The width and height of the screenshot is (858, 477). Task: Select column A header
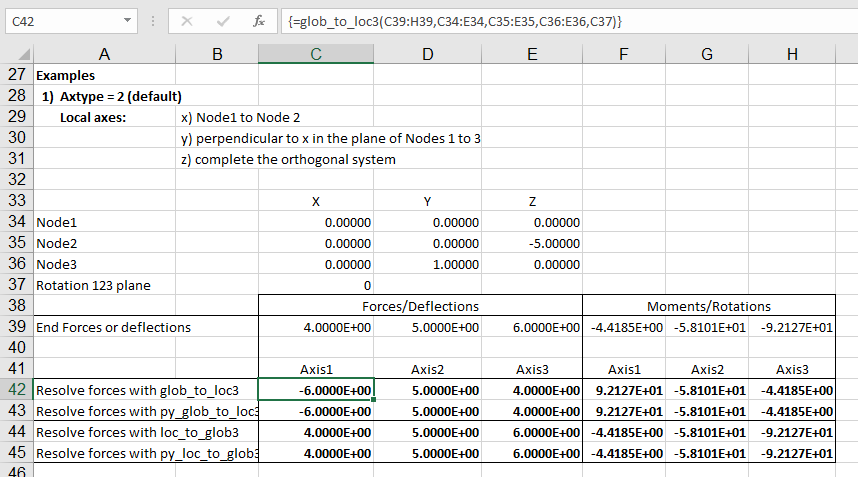coord(104,56)
